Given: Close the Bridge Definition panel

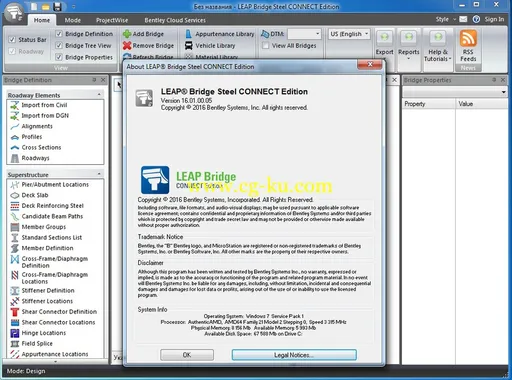Looking at the screenshot, I should (x=103, y=80).
